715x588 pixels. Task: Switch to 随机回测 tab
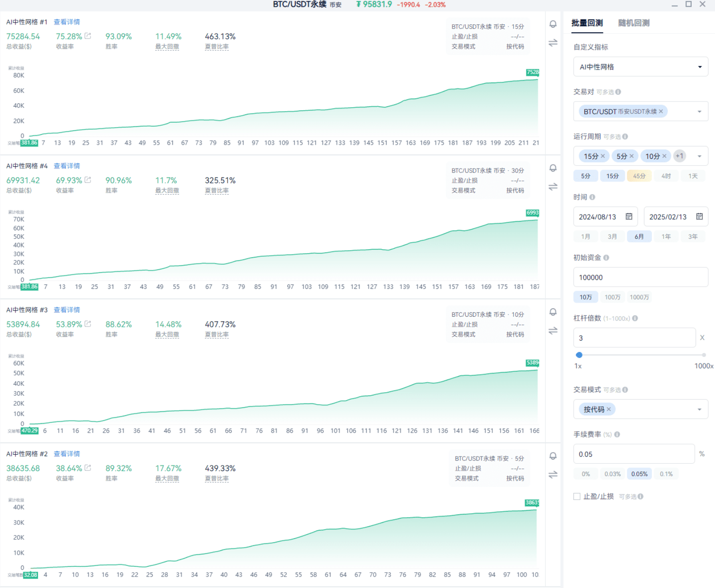[634, 23]
